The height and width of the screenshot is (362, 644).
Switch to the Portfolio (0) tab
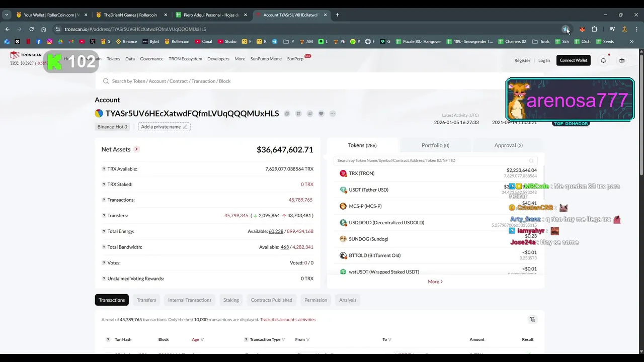(x=435, y=145)
